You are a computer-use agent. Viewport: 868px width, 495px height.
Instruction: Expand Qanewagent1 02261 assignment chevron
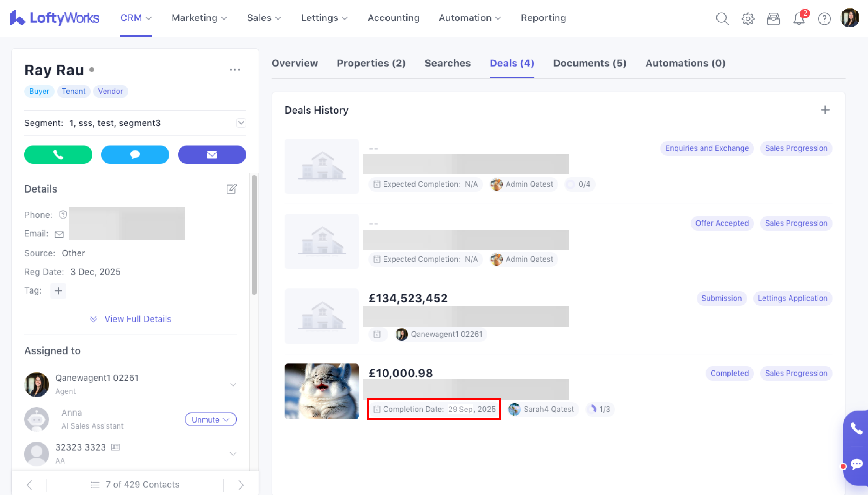233,384
